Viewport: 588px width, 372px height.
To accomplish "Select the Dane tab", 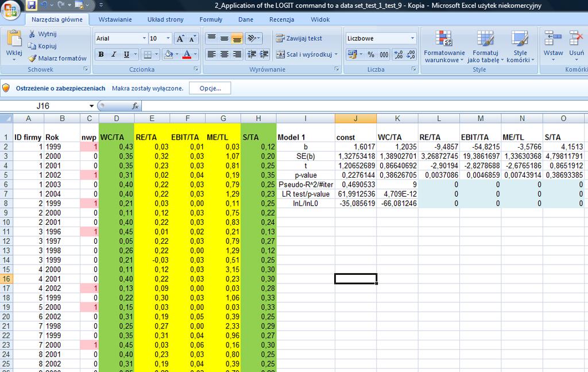I will pyautogui.click(x=246, y=20).
